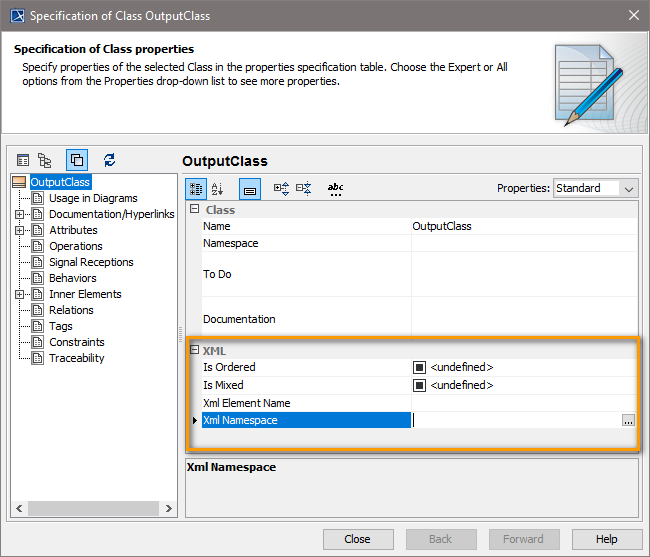Click the list view icon above the tree

click(23, 160)
